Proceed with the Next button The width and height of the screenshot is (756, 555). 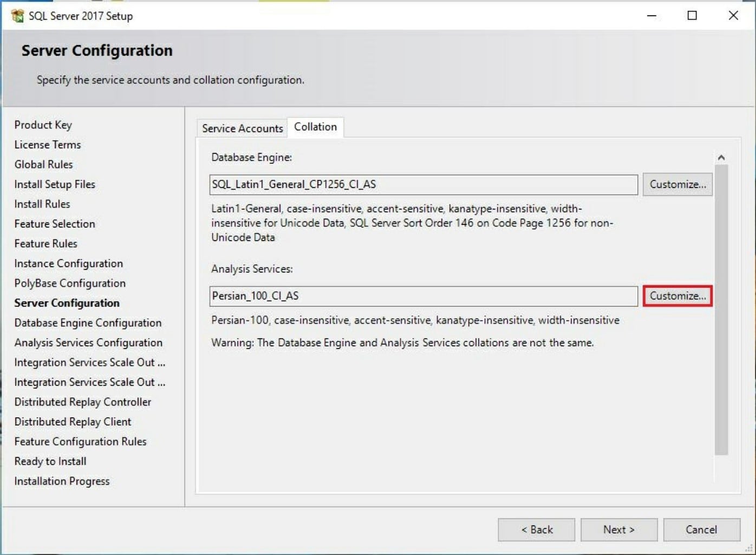tap(619, 530)
